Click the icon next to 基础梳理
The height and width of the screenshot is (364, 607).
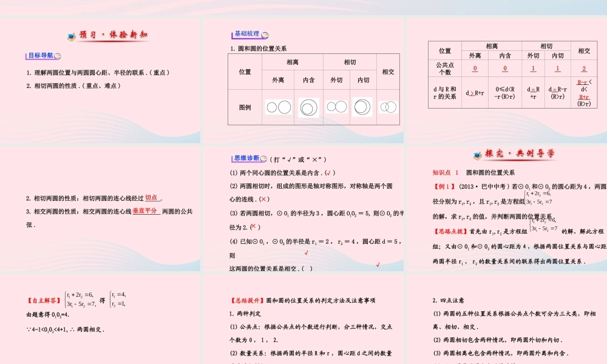[265, 35]
